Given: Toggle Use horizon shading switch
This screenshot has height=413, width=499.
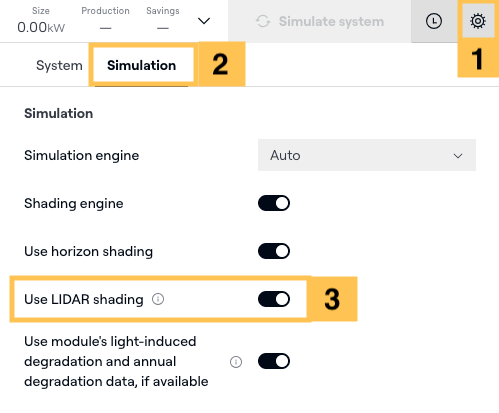Looking at the screenshot, I should pyautogui.click(x=274, y=251).
